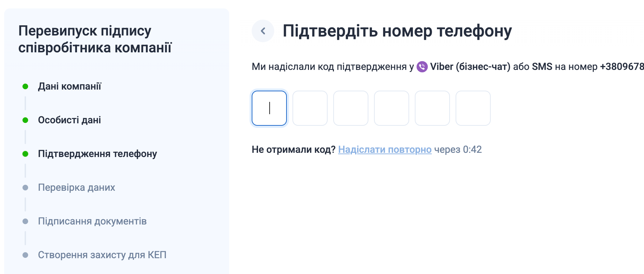Focus the third code digit field

[351, 108]
